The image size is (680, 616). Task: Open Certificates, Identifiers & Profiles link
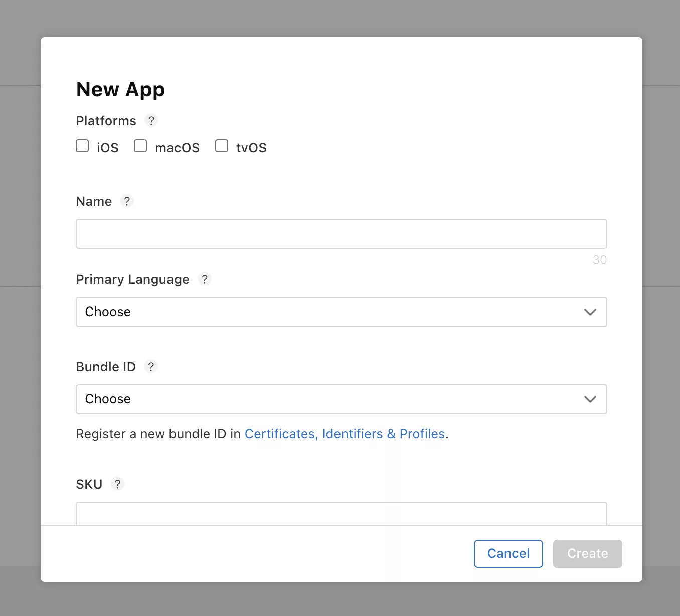(345, 434)
